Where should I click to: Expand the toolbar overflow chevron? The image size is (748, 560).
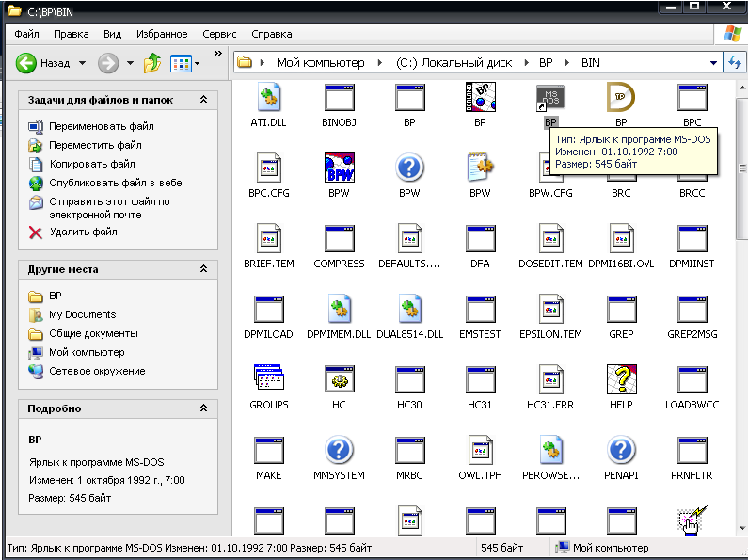[218, 53]
